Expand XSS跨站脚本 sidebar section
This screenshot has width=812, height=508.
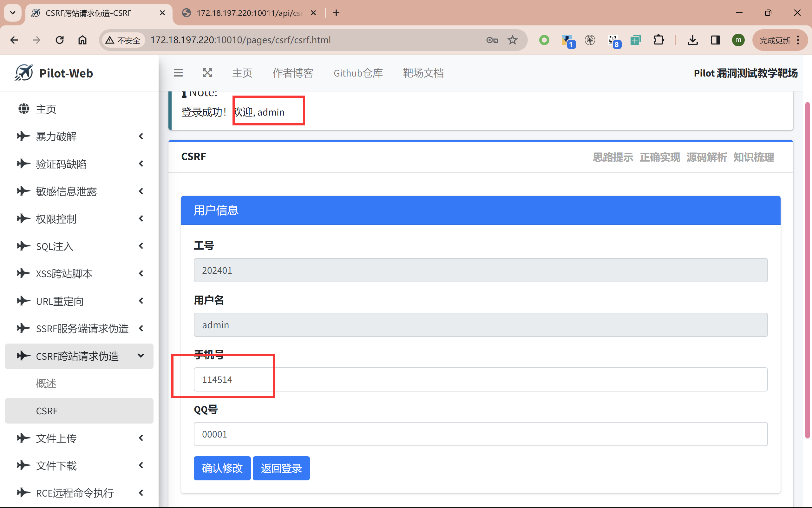coord(79,273)
